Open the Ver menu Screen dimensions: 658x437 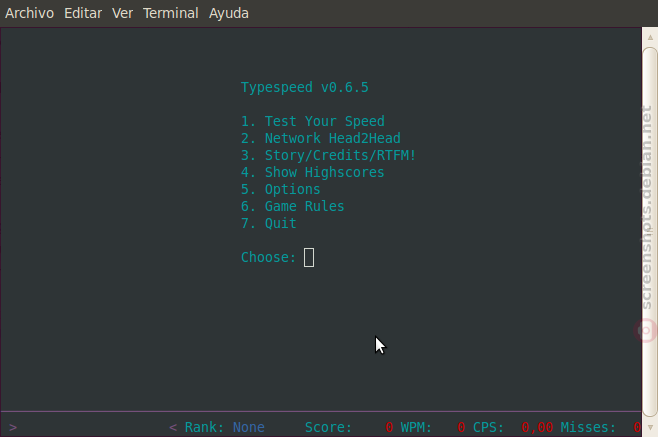point(122,13)
